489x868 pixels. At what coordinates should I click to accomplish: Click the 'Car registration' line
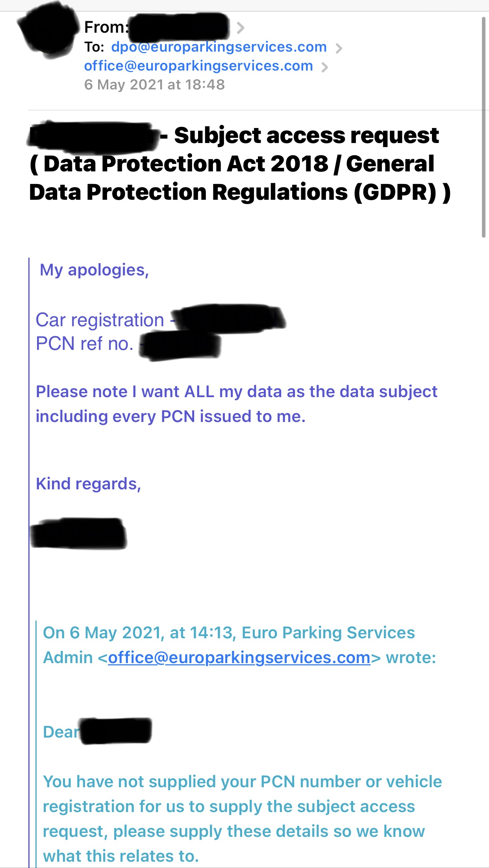(100, 320)
